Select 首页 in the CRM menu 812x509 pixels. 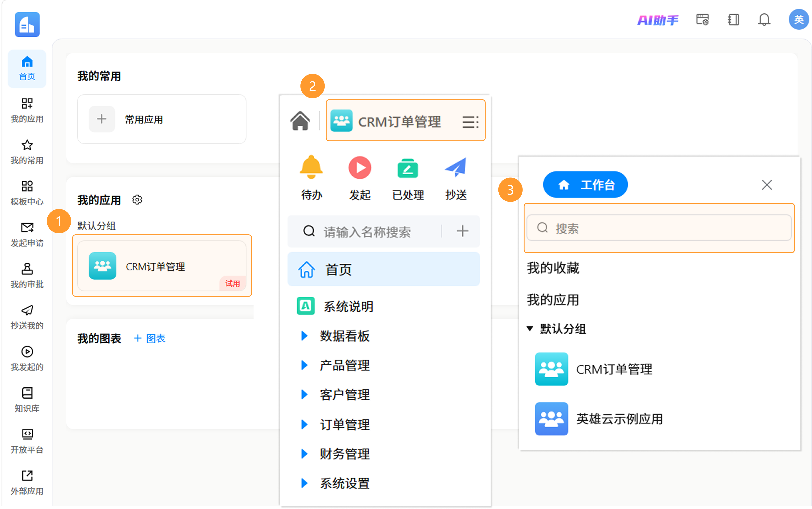[x=383, y=269]
